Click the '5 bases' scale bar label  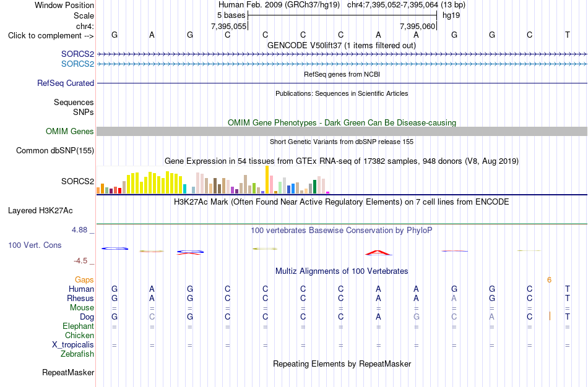click(231, 15)
